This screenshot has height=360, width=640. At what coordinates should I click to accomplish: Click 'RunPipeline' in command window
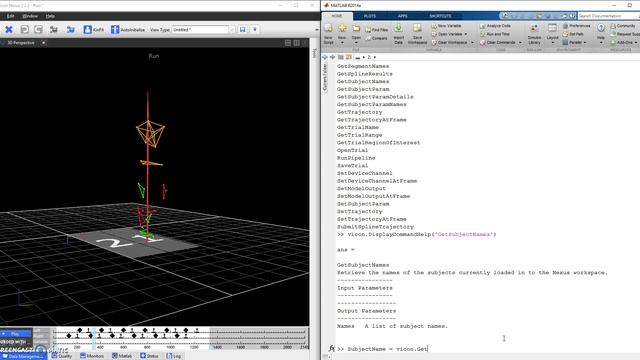coord(356,158)
